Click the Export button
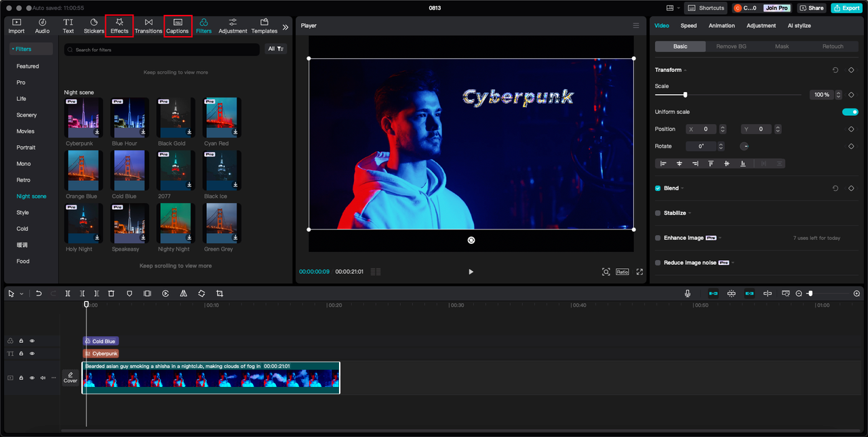This screenshot has width=868, height=437. tap(846, 8)
